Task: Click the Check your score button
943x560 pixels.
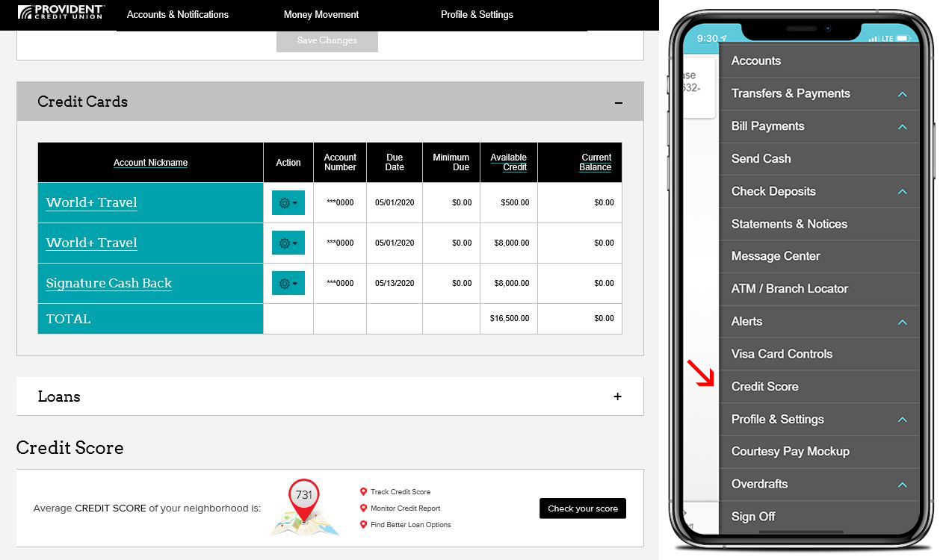Action: pyautogui.click(x=583, y=508)
